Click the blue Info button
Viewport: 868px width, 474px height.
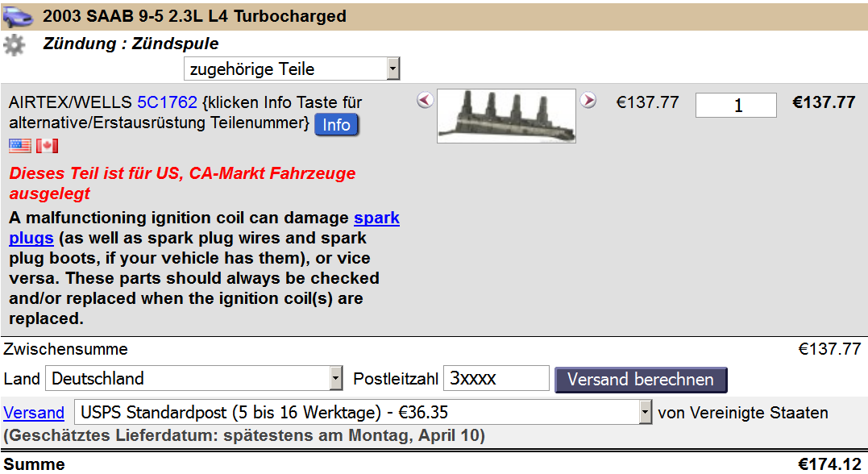coord(337,125)
